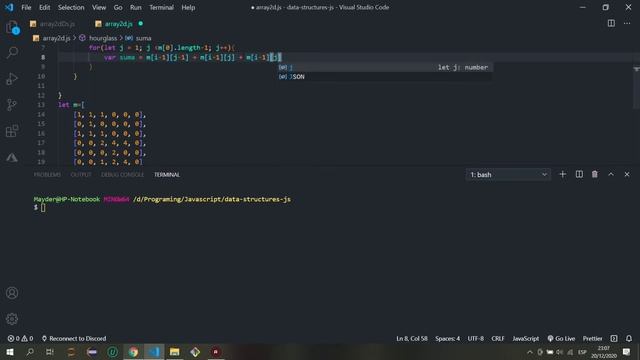Open the Run menu
This screenshot has width=640, height=360.
(x=136, y=7)
